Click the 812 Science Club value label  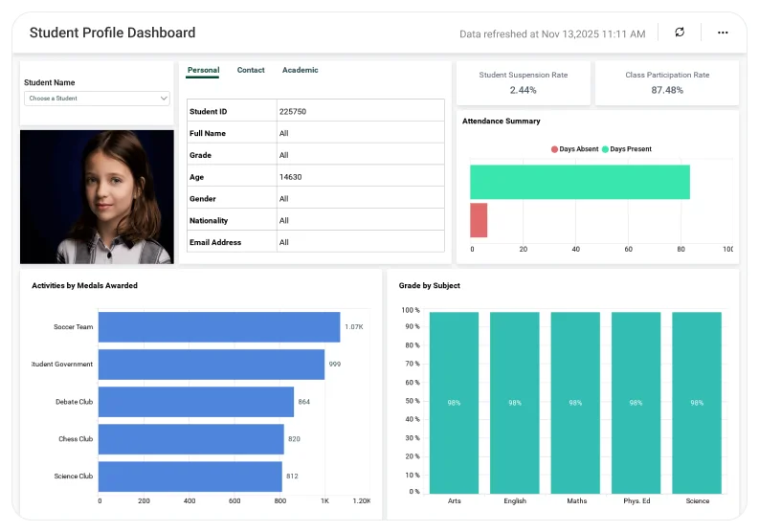coord(292,477)
